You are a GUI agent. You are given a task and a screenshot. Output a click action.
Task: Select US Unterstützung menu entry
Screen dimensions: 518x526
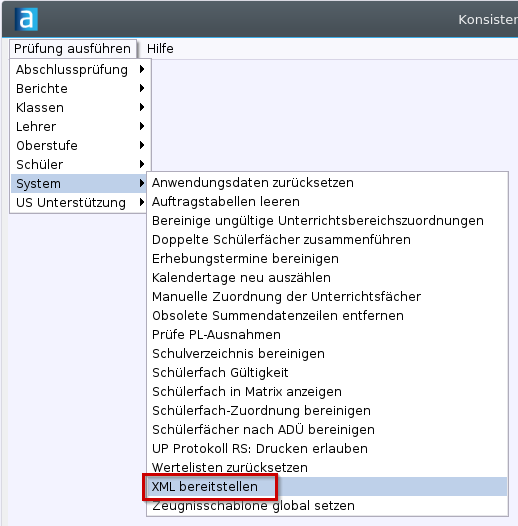point(81,202)
